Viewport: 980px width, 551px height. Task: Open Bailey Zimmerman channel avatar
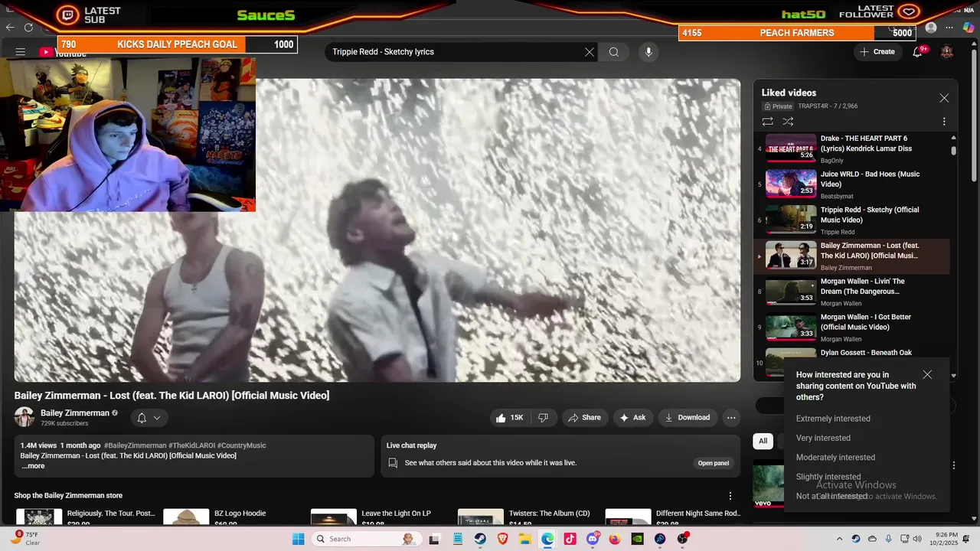(x=24, y=417)
